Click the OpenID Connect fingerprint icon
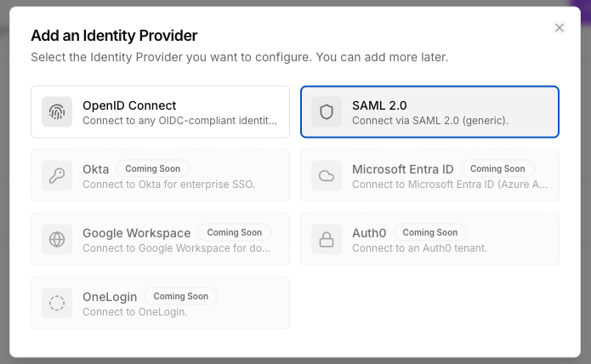Screen dimensions: 591x364 [57, 112]
